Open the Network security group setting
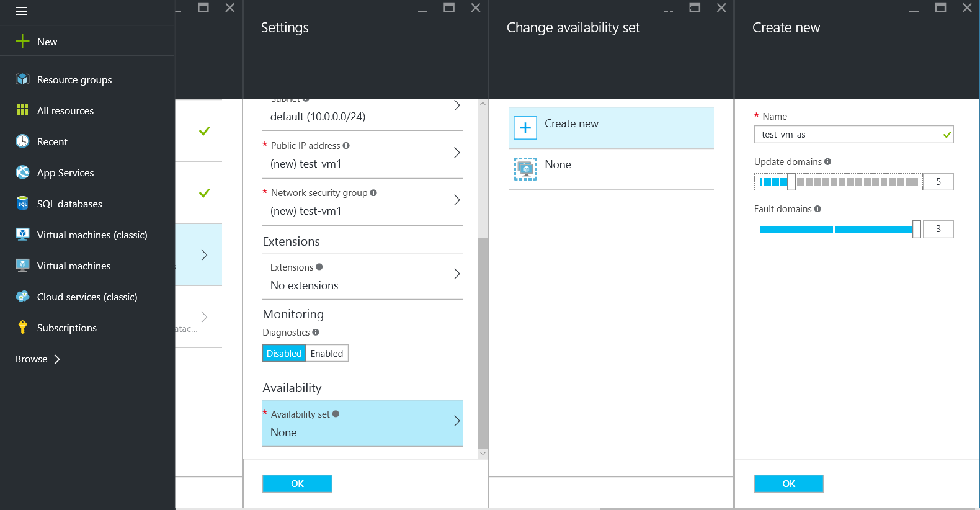Viewport: 980px width, 510px height. click(362, 202)
